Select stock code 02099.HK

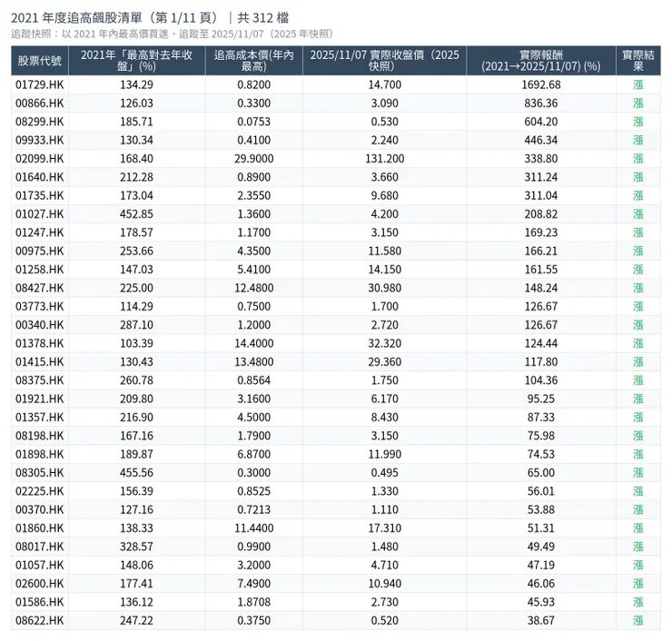click(39, 158)
